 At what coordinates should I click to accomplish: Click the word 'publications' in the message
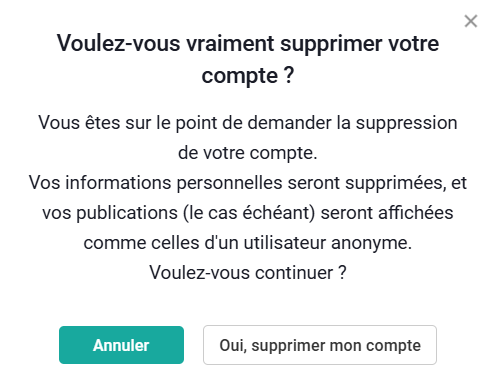pyautogui.click(x=127, y=213)
